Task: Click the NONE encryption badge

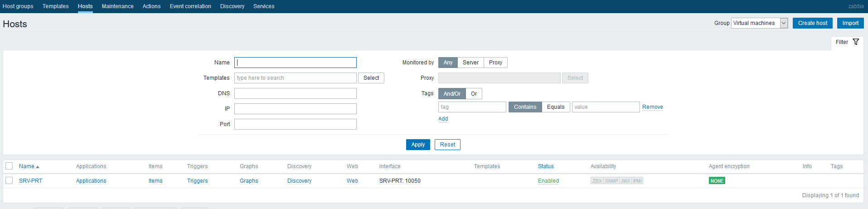Action: click(x=717, y=181)
